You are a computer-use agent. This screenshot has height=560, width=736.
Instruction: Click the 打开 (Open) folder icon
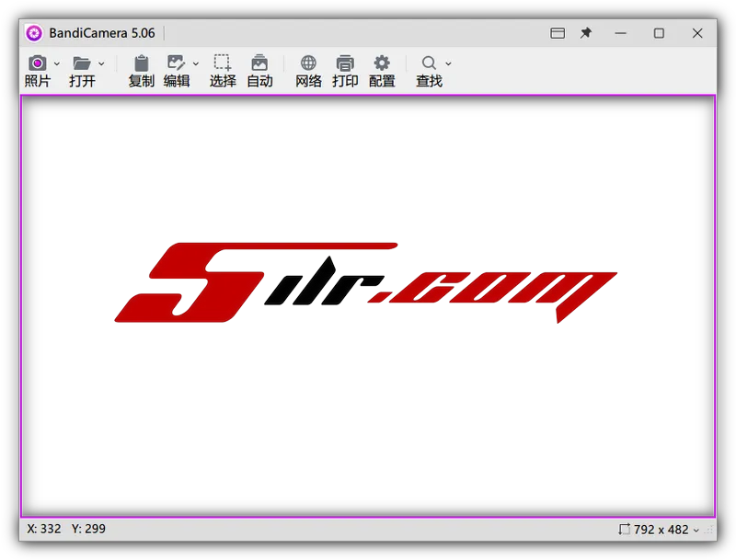click(82, 63)
